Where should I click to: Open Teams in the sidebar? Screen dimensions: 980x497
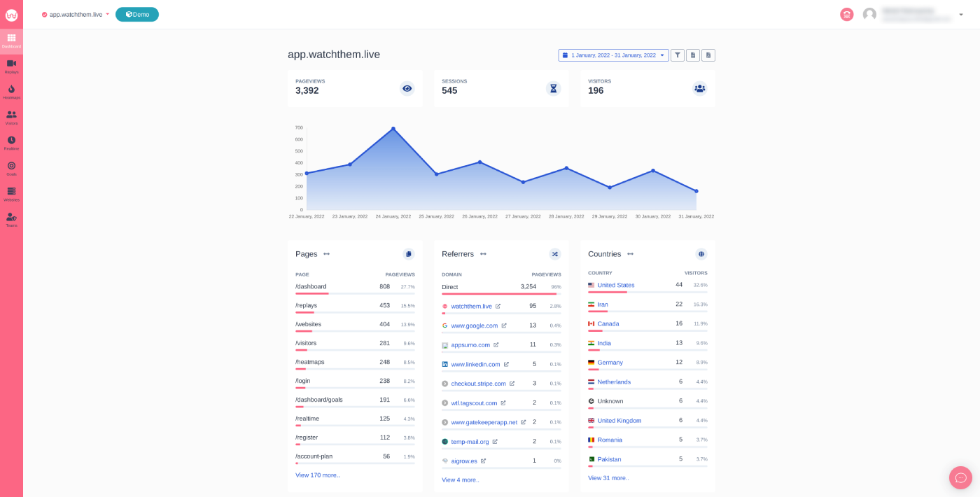[x=11, y=220]
